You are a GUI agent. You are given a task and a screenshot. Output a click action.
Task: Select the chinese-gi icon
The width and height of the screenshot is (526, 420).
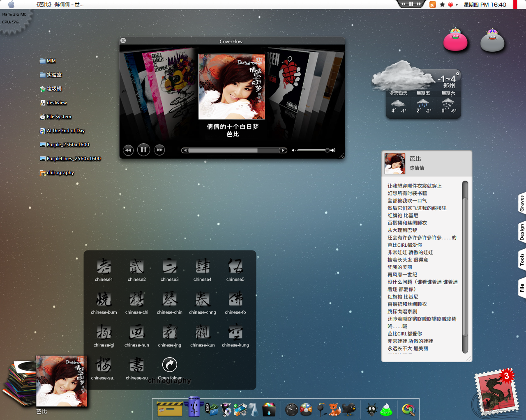(104, 335)
